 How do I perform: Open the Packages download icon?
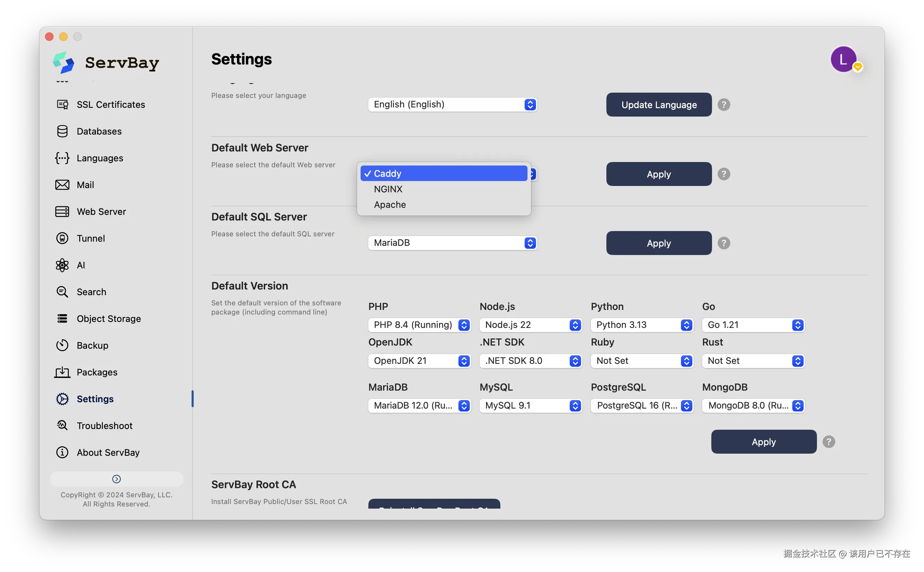[62, 372]
